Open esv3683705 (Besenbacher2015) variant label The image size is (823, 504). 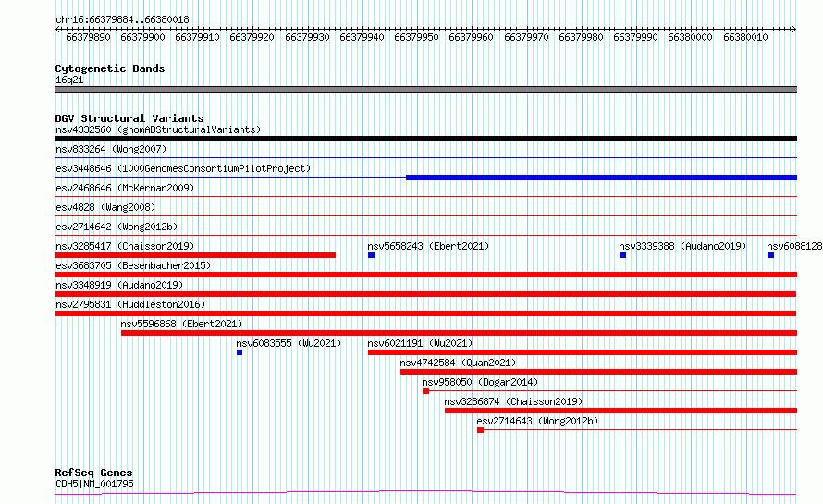133,265
